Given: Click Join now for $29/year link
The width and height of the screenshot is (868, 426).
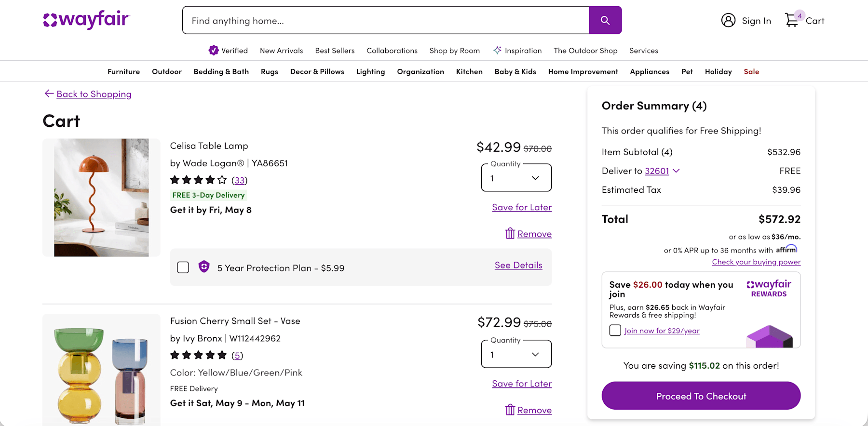Looking at the screenshot, I should (x=662, y=331).
